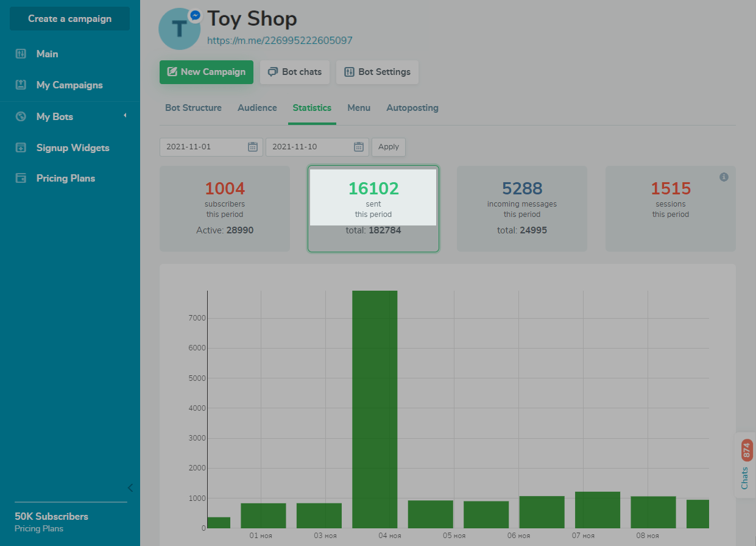Switch to the Audience tab

(x=257, y=108)
